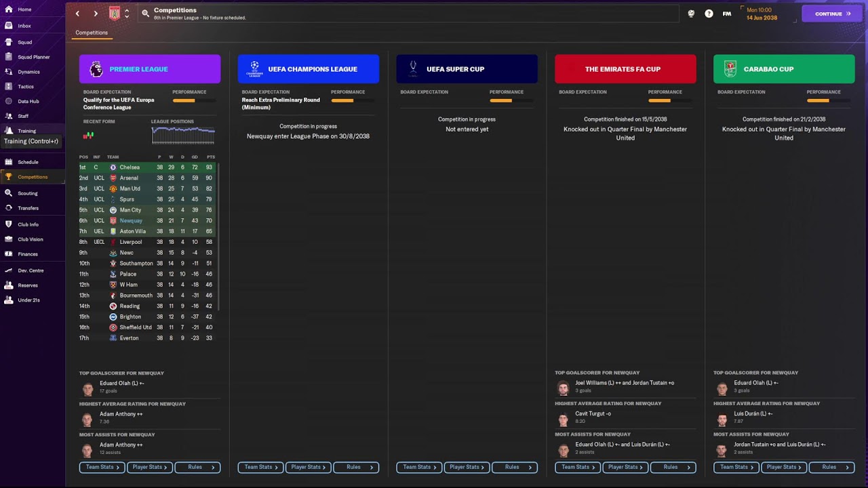This screenshot has height=488, width=868.
Task: Open Eduard Olah Premier League top goalscorer
Action: point(121,384)
